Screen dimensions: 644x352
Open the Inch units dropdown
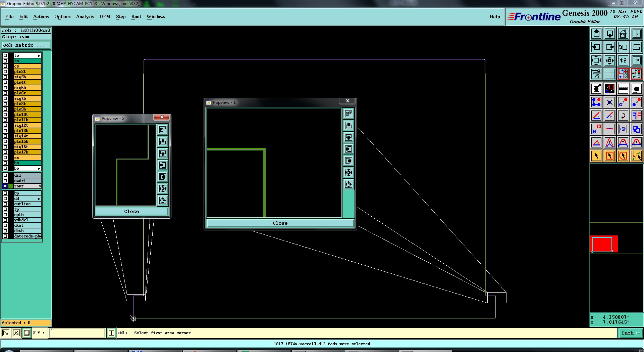click(x=631, y=333)
